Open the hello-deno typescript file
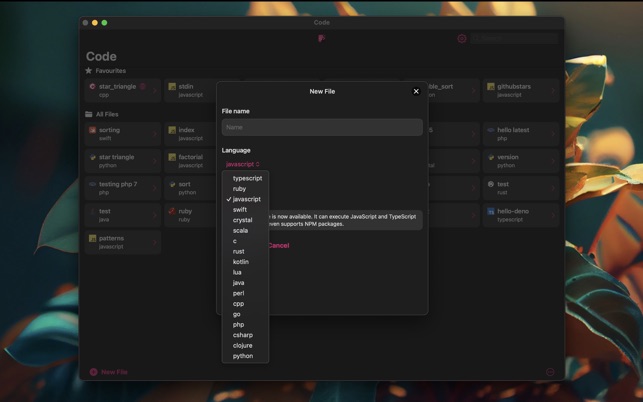Image resolution: width=643 pixels, height=402 pixels. [x=521, y=215]
